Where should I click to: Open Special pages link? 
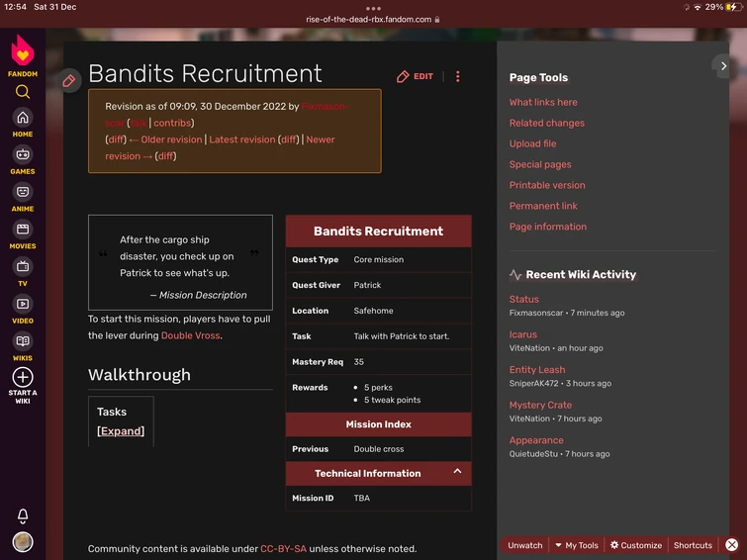coord(540,164)
